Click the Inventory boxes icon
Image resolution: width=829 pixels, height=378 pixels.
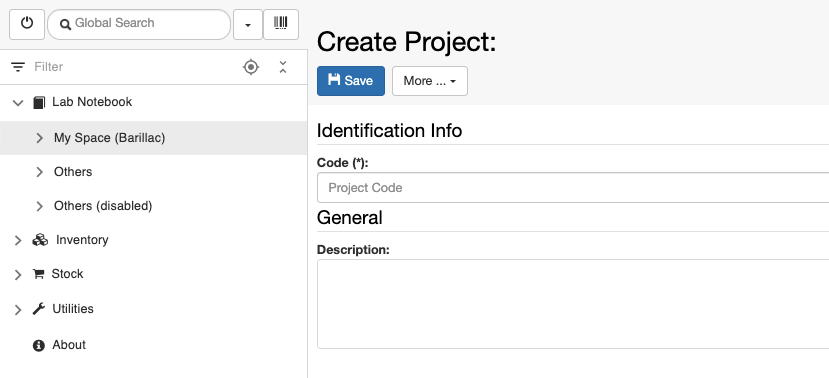pyautogui.click(x=40, y=240)
